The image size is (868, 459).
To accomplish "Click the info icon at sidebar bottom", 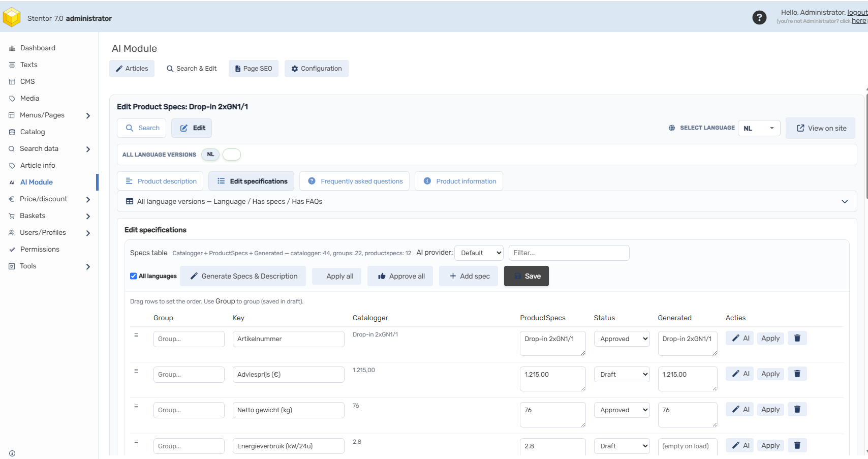I will coord(12,453).
